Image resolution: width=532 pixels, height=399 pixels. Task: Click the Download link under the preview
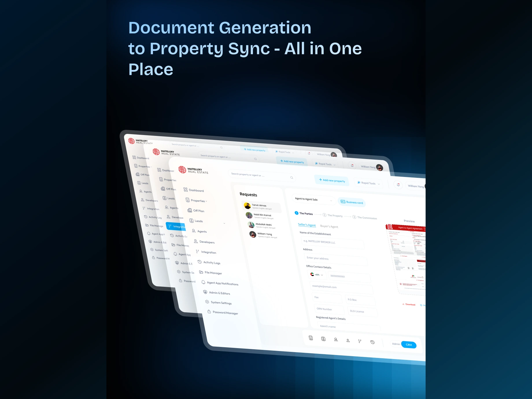(409, 304)
